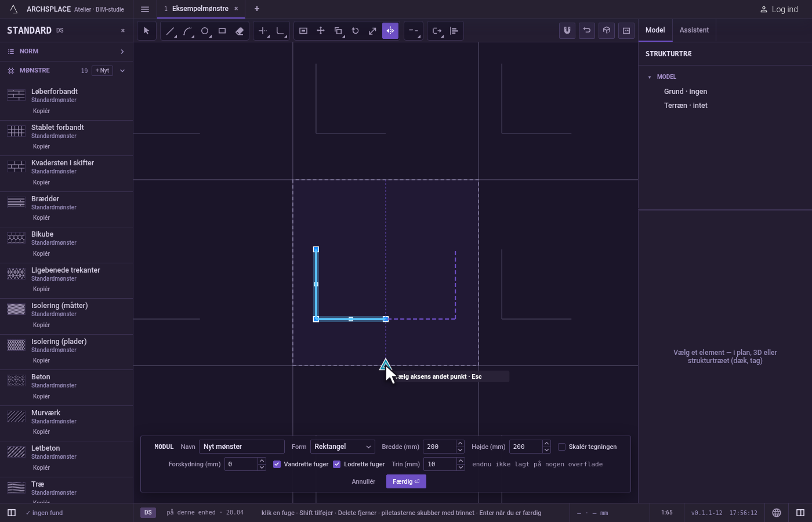The width and height of the screenshot is (812, 522).
Task: Open the dashed line style tool
Action: coord(414,31)
